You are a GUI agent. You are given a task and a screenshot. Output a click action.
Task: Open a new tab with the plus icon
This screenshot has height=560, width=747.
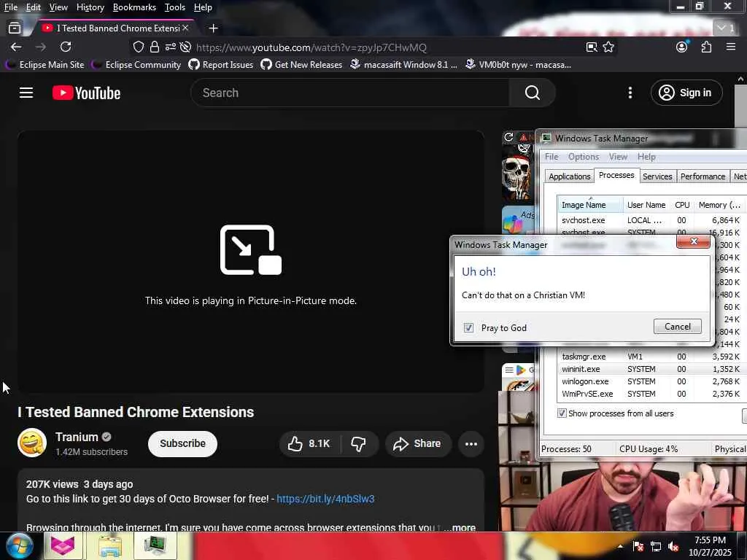(214, 28)
